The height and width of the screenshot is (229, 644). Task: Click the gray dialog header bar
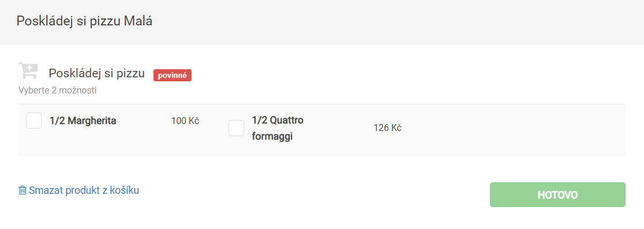322,22
